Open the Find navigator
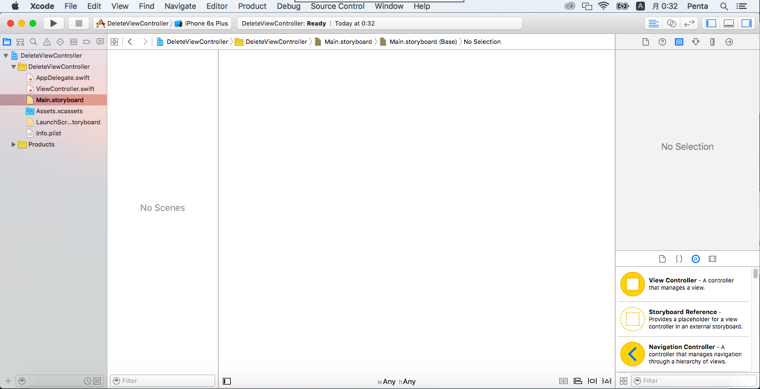 (33, 42)
